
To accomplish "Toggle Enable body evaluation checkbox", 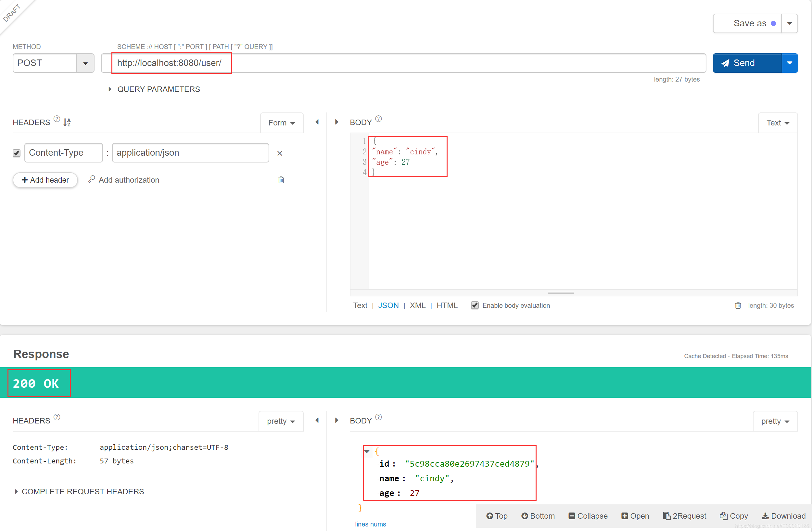I will click(475, 305).
